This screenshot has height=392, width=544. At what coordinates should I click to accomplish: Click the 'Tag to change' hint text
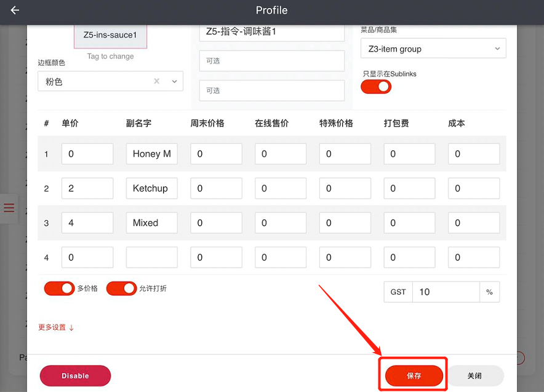click(x=110, y=56)
